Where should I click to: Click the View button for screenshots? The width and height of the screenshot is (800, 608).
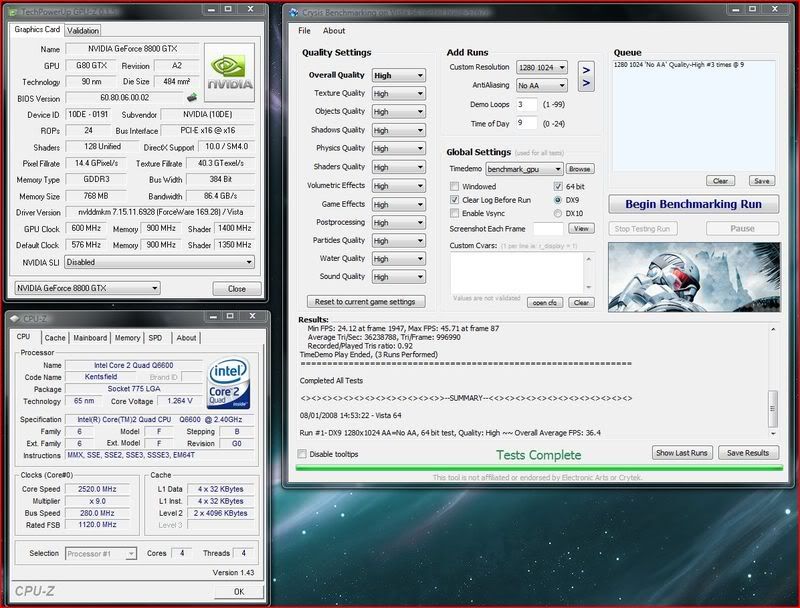pyautogui.click(x=581, y=229)
